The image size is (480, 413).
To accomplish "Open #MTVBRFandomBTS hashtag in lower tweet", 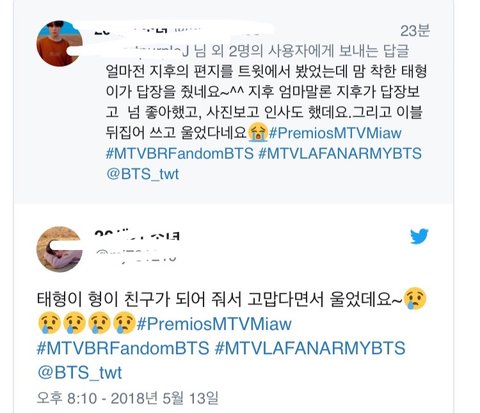I will click(123, 348).
